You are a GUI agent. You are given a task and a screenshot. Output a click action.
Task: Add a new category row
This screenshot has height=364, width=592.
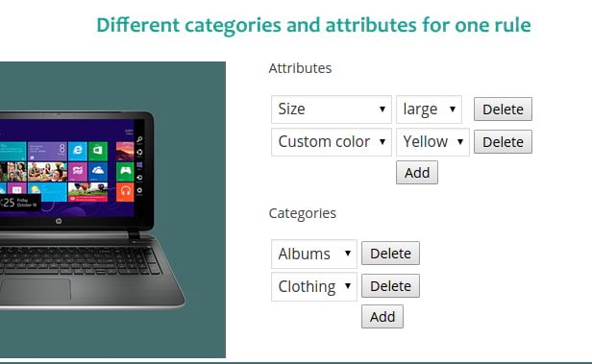(x=382, y=317)
